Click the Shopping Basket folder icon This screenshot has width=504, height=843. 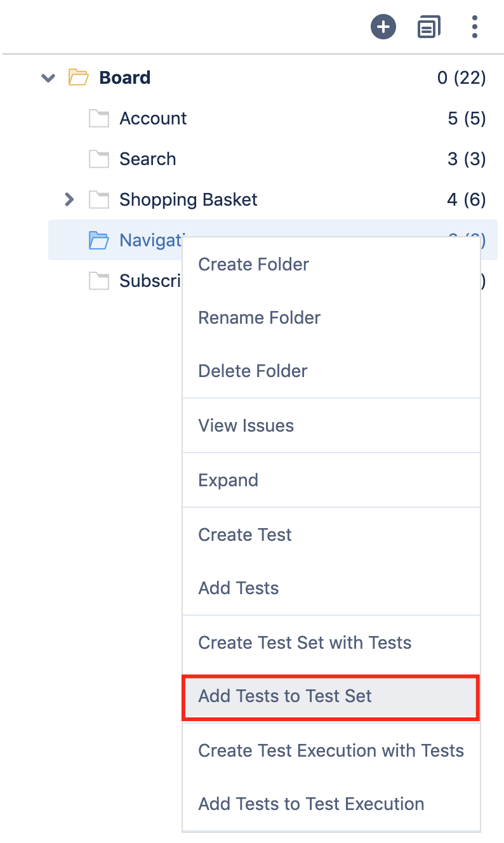point(99,200)
